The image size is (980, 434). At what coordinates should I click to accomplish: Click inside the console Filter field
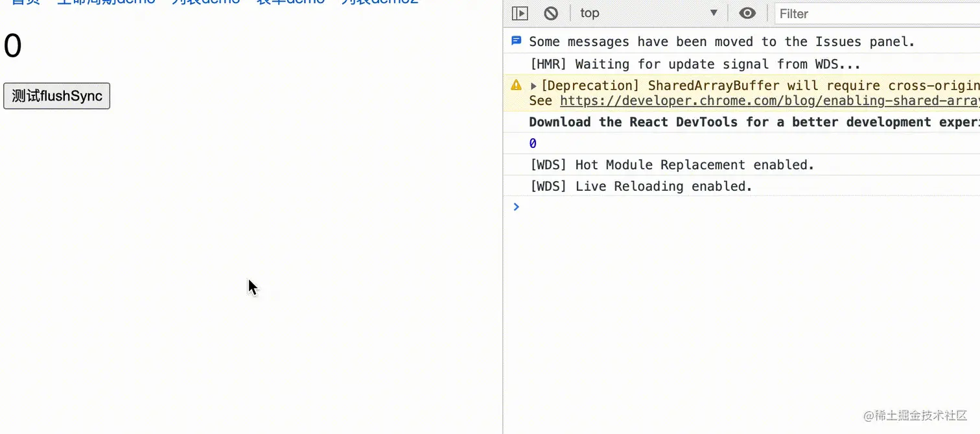click(x=877, y=13)
